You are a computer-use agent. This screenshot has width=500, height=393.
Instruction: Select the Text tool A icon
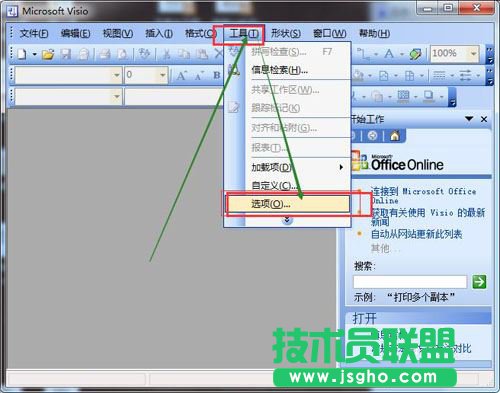[389, 54]
